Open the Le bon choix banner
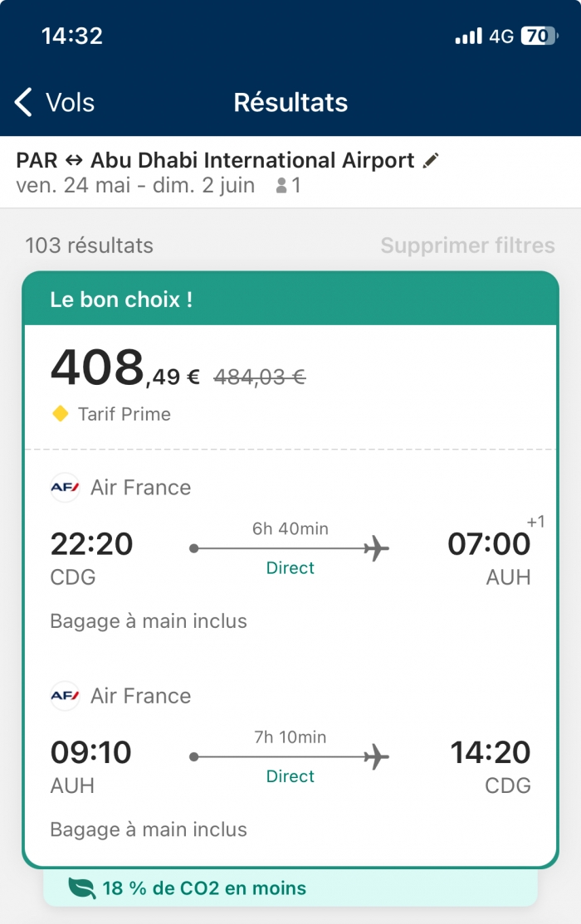581x924 pixels. tap(290, 299)
